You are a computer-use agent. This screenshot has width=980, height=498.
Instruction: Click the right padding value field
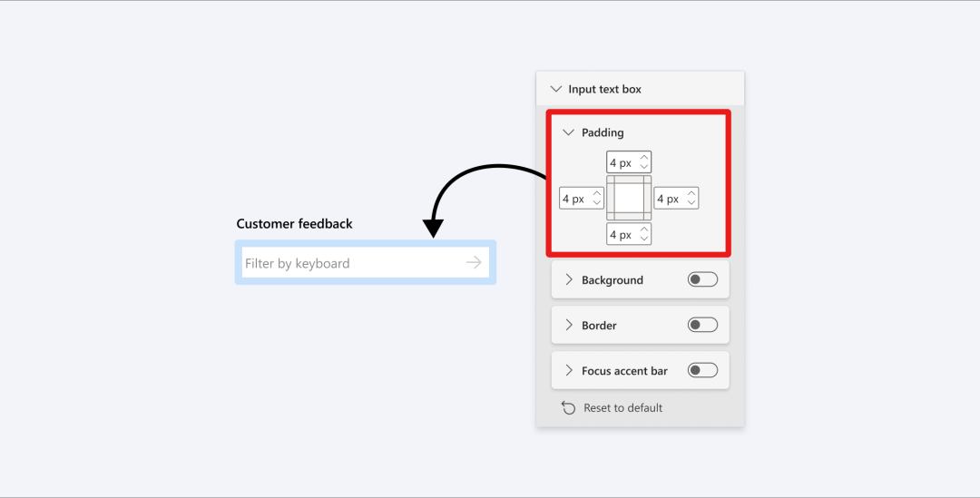[676, 199]
